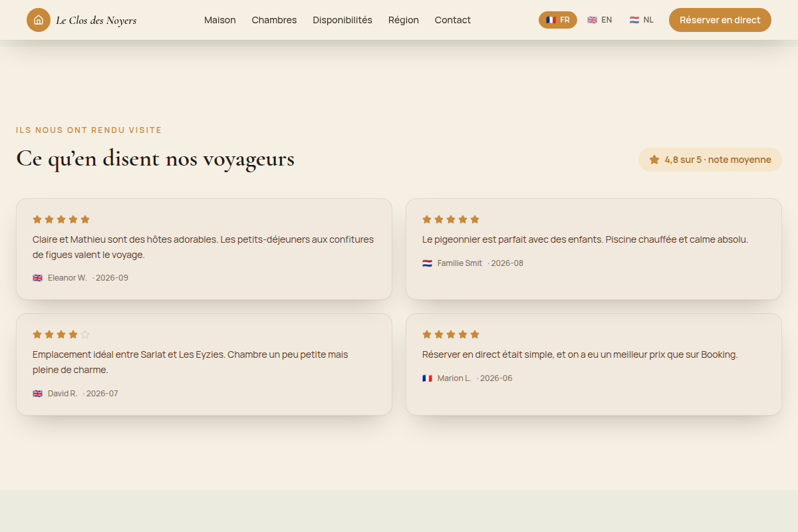Click date 2026-09 on Eleanor's review
798x532 pixels.
[x=110, y=278]
